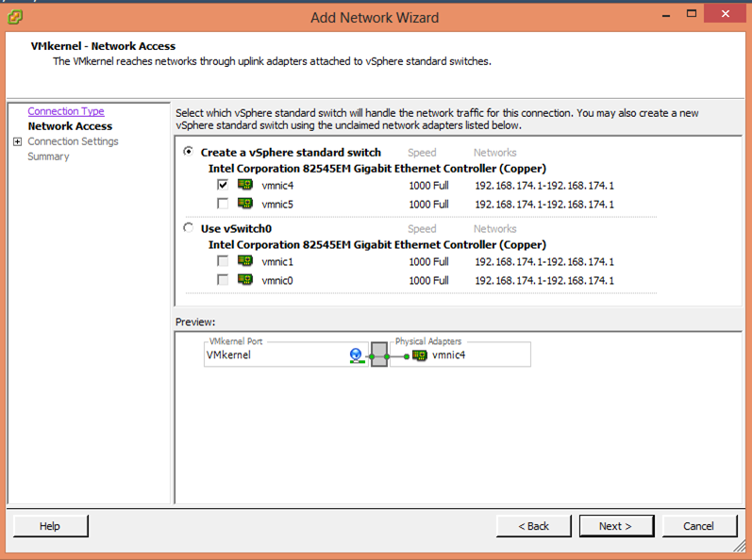Click the 1000 Full speed for vmnic0
The height and width of the screenshot is (560, 752).
click(428, 280)
